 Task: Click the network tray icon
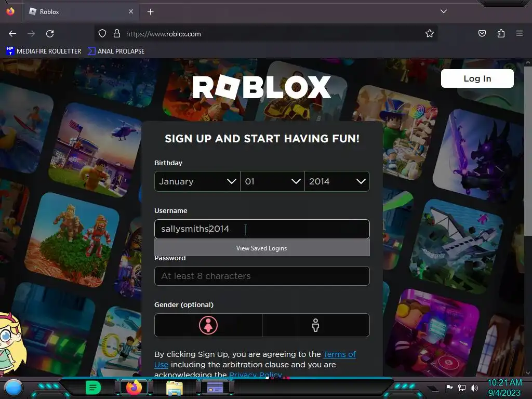(x=462, y=388)
